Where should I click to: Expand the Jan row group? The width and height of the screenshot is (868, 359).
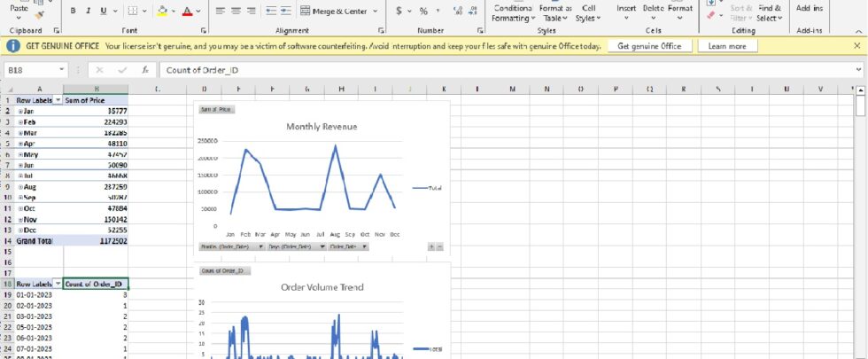tap(19, 111)
